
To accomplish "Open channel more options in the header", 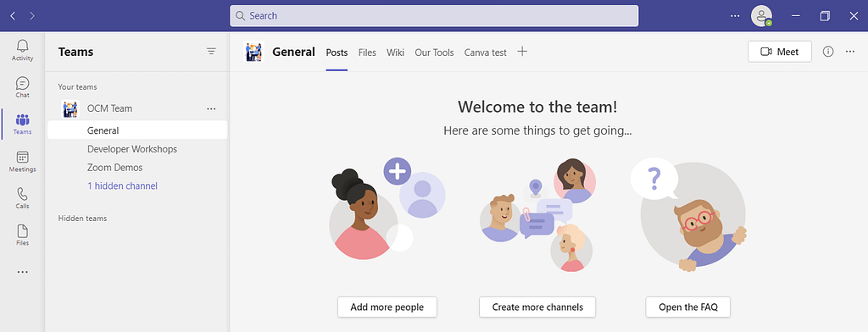I will pyautogui.click(x=850, y=52).
